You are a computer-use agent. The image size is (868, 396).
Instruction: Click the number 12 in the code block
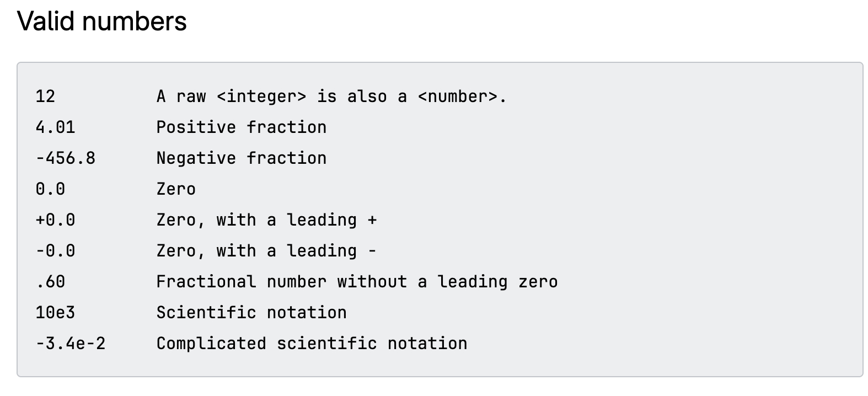point(45,97)
